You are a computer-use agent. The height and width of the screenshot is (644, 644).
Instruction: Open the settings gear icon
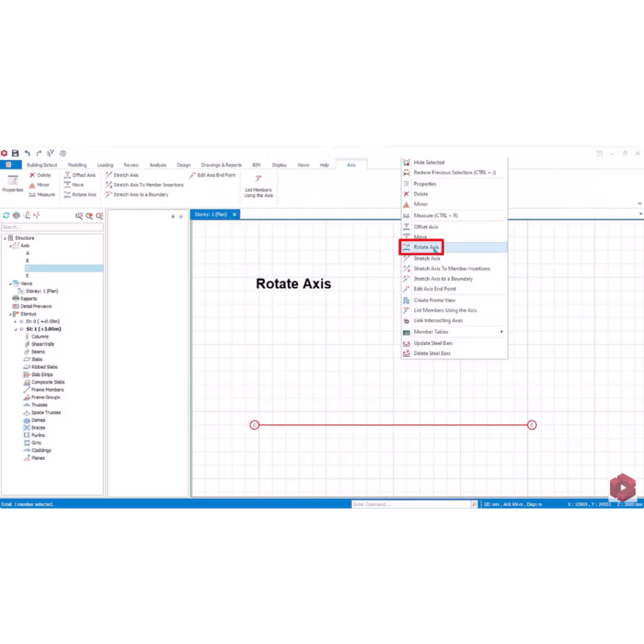point(62,153)
